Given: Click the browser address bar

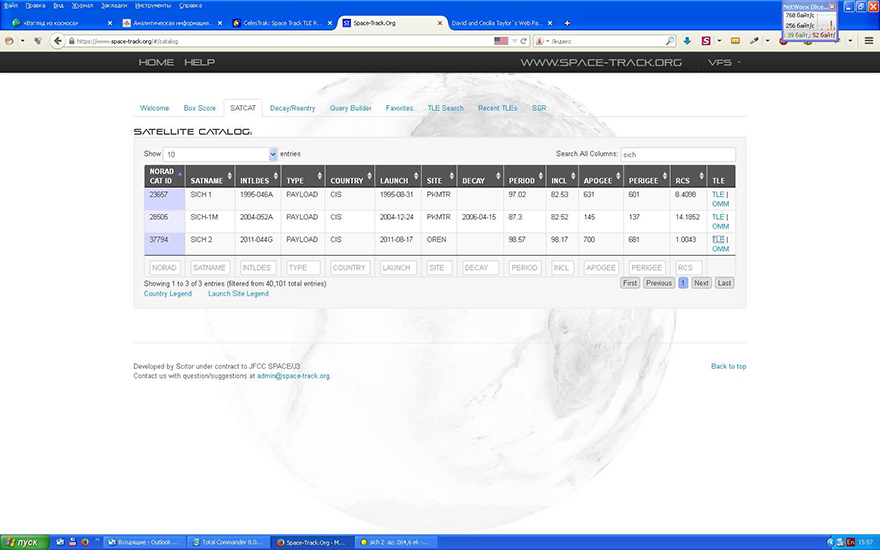Looking at the screenshot, I should tap(281, 41).
